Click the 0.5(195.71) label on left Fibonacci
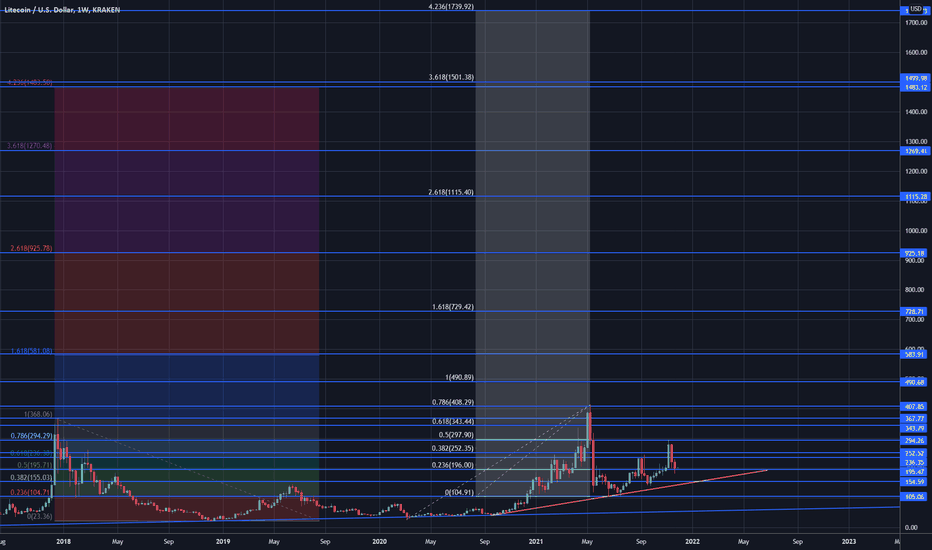The width and height of the screenshot is (932, 550). tap(34, 465)
